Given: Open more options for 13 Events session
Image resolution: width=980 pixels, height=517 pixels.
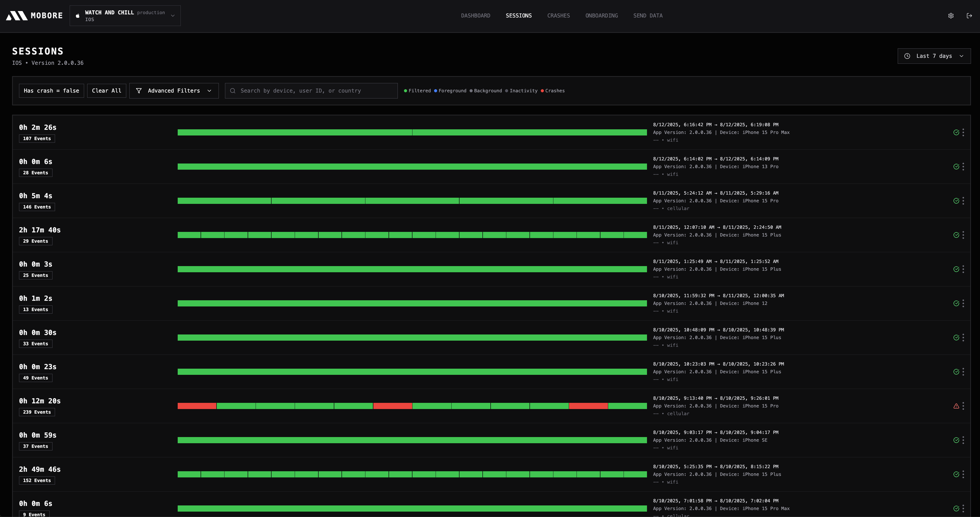Looking at the screenshot, I should (x=963, y=303).
